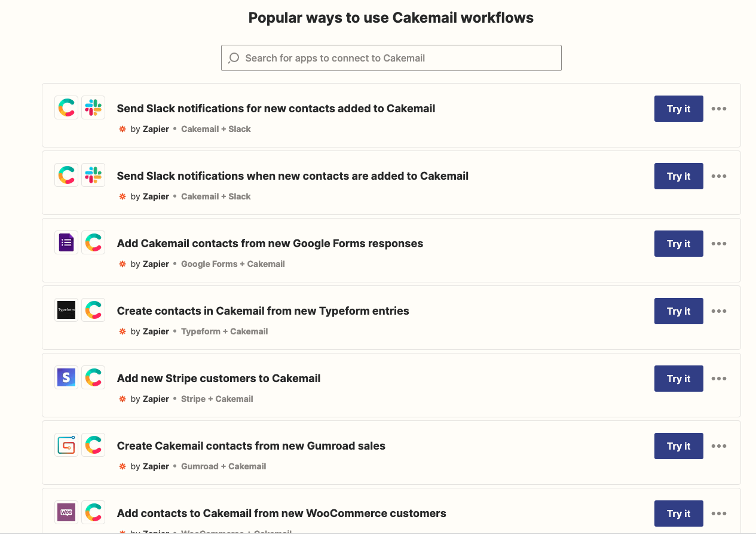
Task: Open "Add new Stripe customers to Cakemail" link
Action: 219,379
